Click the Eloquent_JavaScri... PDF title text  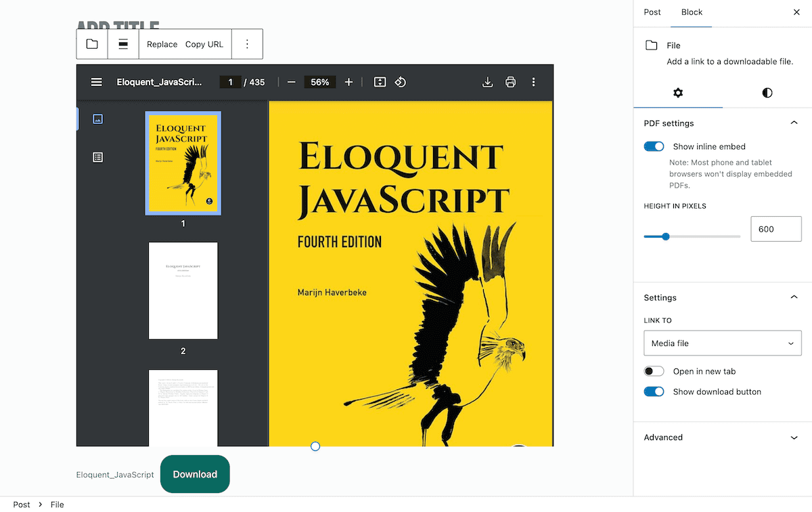point(160,82)
